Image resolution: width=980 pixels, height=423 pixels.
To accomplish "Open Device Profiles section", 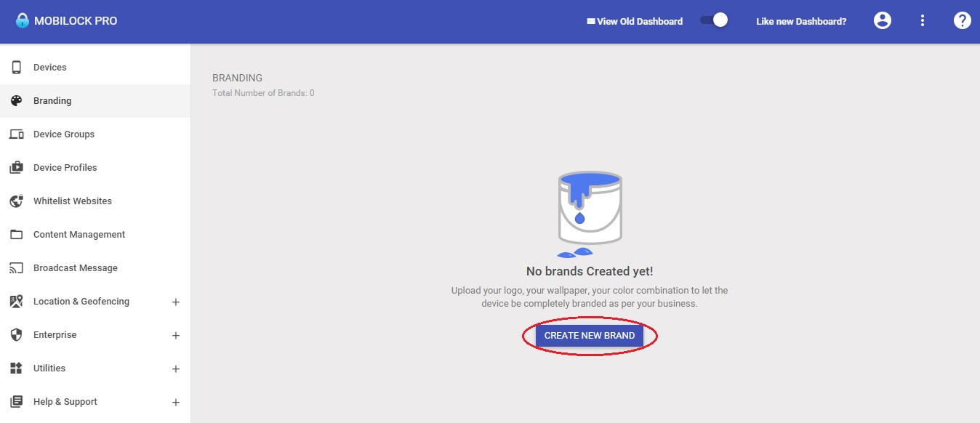I will point(95,168).
